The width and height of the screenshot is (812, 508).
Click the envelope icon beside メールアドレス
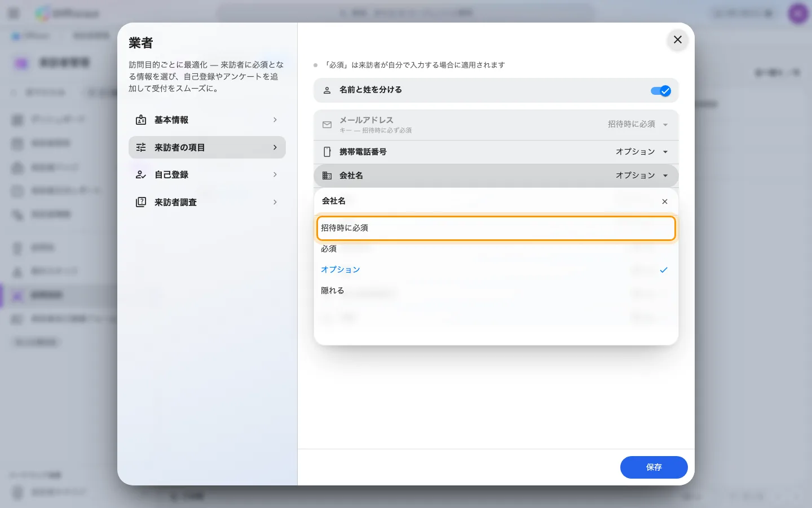pos(327,125)
